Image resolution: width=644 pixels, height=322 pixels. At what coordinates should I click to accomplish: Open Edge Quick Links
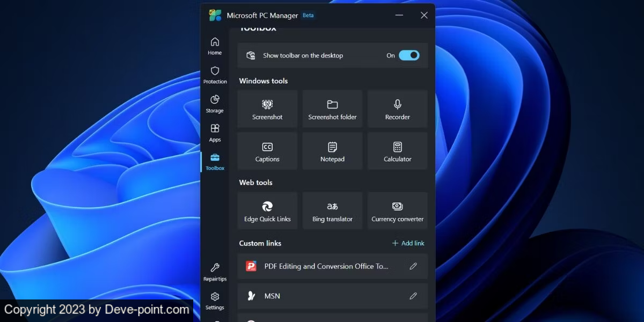(x=267, y=211)
